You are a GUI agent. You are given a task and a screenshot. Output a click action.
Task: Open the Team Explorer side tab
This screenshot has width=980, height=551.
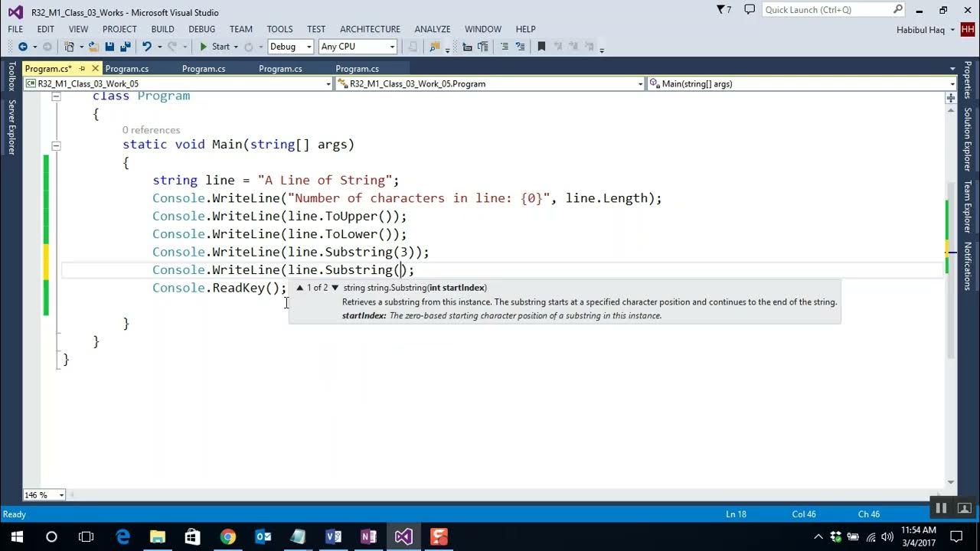click(x=968, y=207)
